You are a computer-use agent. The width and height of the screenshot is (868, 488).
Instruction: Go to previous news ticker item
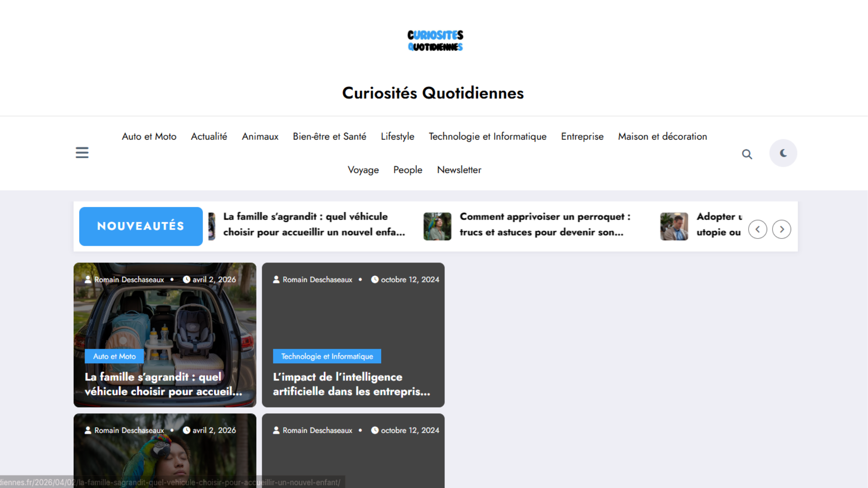tap(758, 229)
